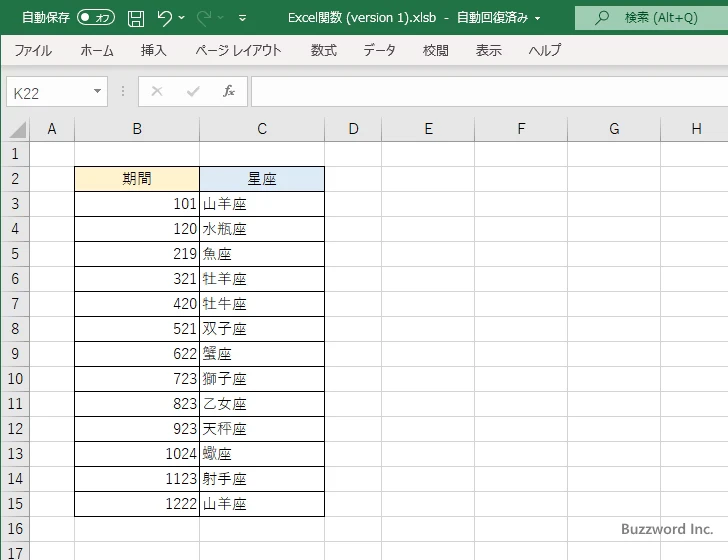
Task: Select the 水瓶座 cell
Action: coord(262,229)
